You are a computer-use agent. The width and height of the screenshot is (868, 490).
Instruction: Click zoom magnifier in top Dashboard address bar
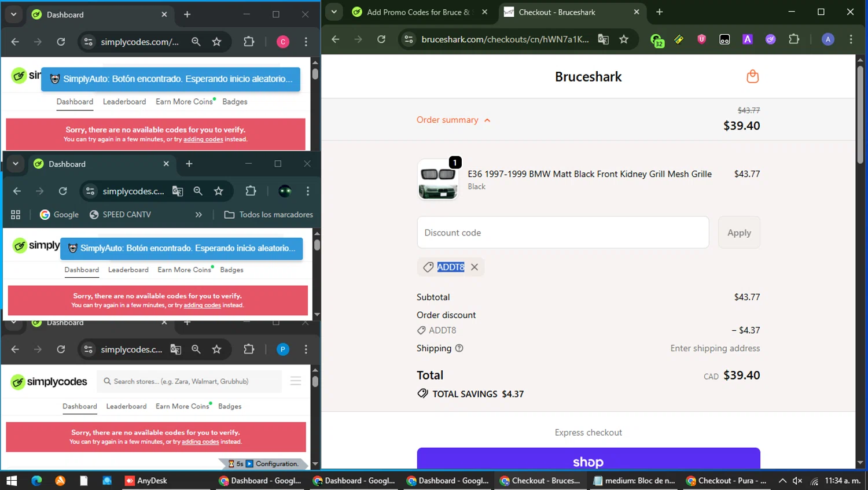click(196, 42)
